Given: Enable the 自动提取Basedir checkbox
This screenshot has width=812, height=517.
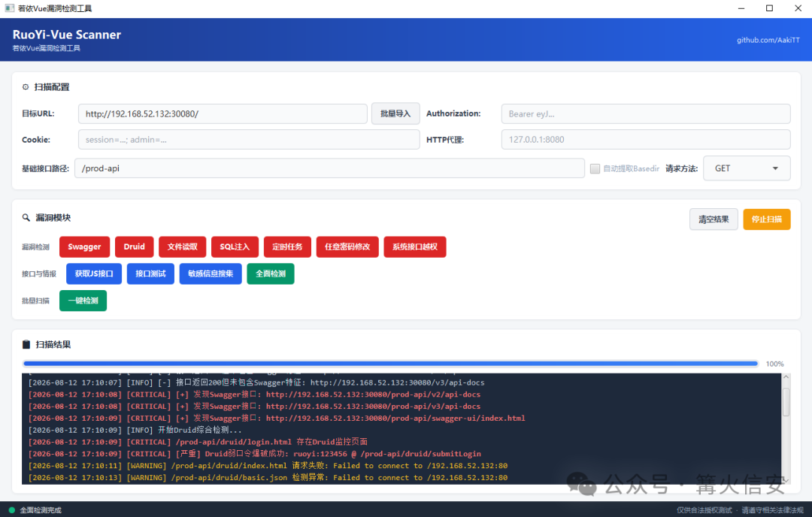Looking at the screenshot, I should pos(595,169).
